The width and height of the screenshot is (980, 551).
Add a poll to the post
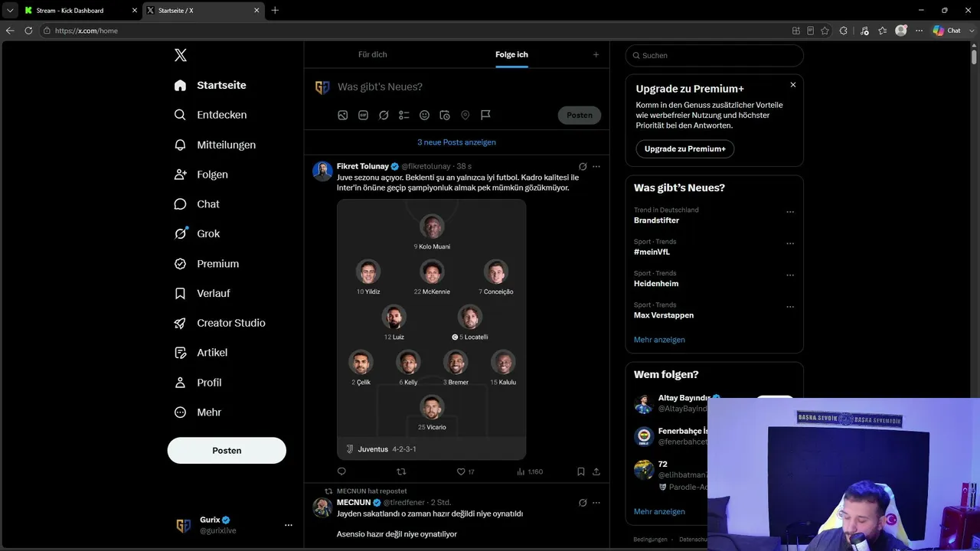tap(404, 115)
